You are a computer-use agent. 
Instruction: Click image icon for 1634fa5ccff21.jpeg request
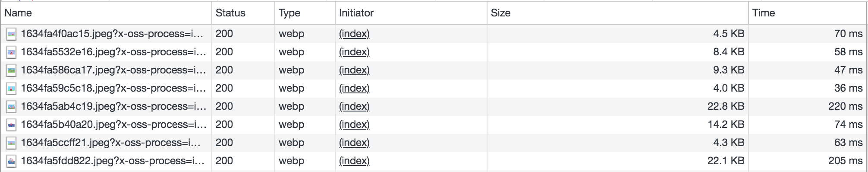(x=11, y=143)
